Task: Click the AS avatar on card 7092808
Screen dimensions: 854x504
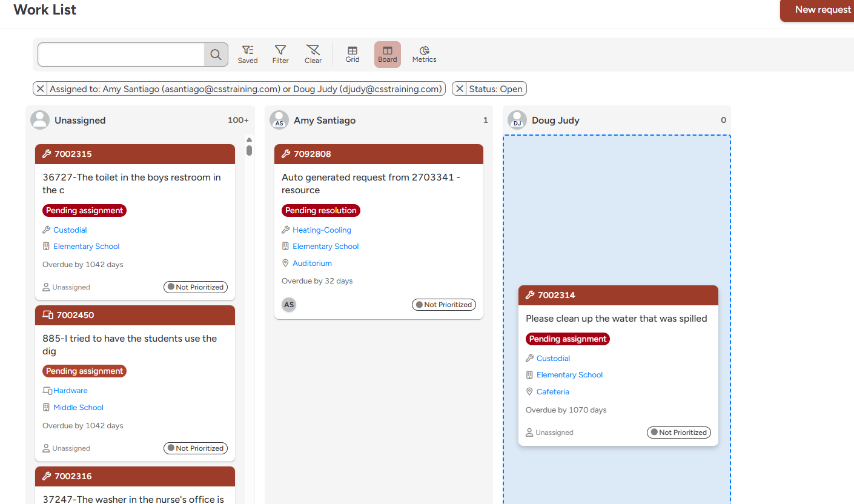Action: coord(289,305)
